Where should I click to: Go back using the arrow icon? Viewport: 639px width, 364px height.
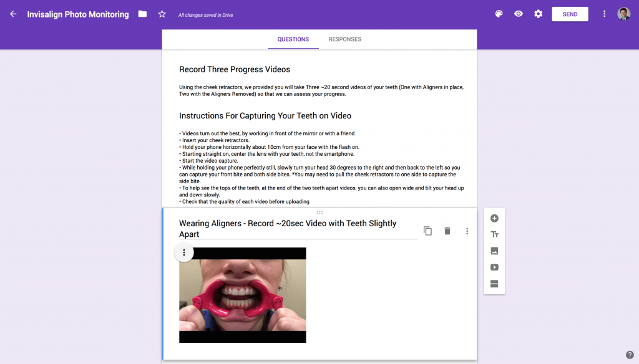tap(13, 14)
